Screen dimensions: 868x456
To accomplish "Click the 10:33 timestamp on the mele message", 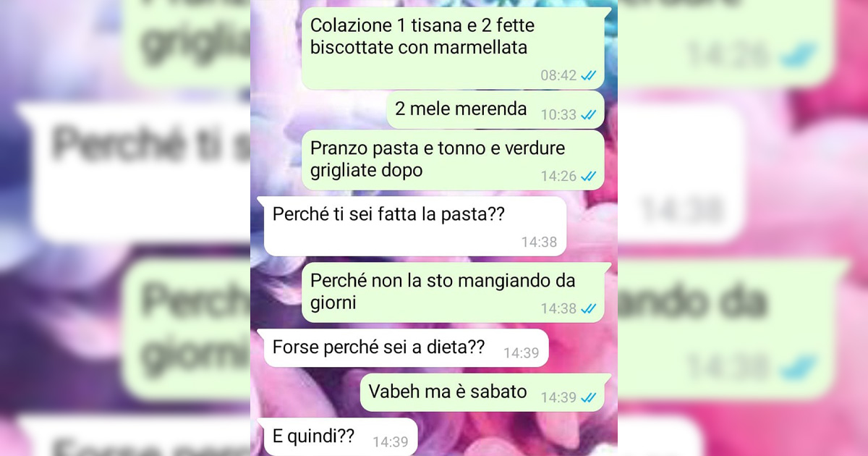I will [558, 114].
